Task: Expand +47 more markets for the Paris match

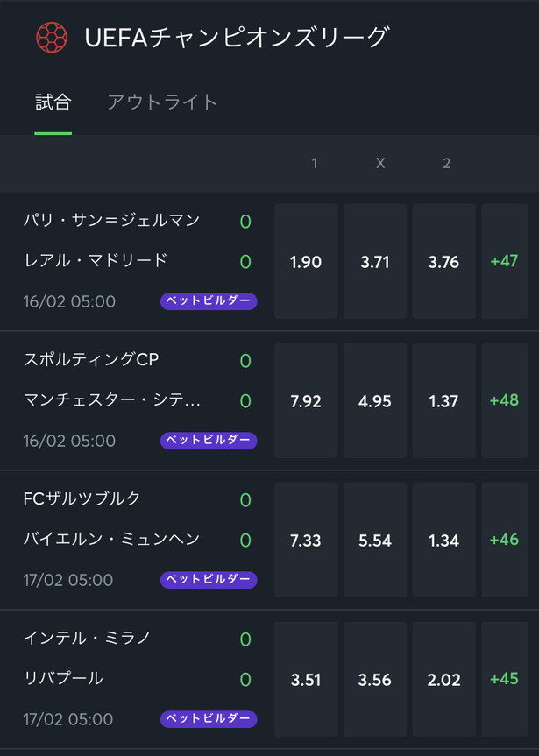Action: click(504, 261)
